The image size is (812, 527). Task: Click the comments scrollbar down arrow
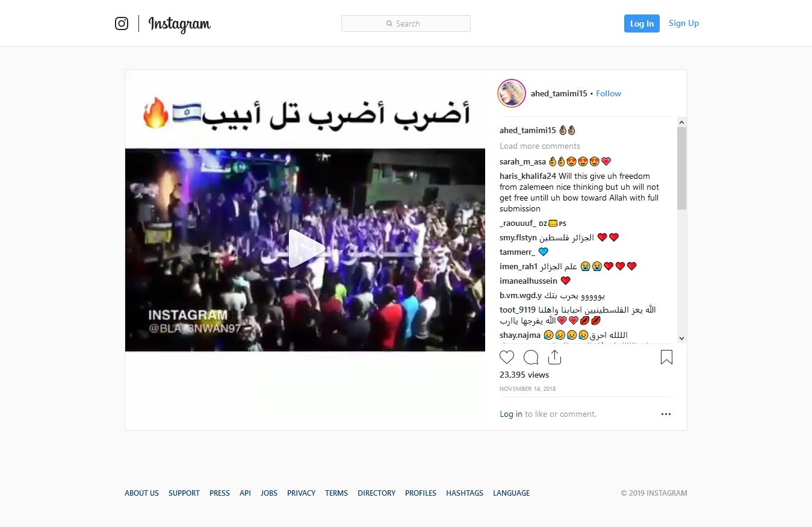pos(681,338)
